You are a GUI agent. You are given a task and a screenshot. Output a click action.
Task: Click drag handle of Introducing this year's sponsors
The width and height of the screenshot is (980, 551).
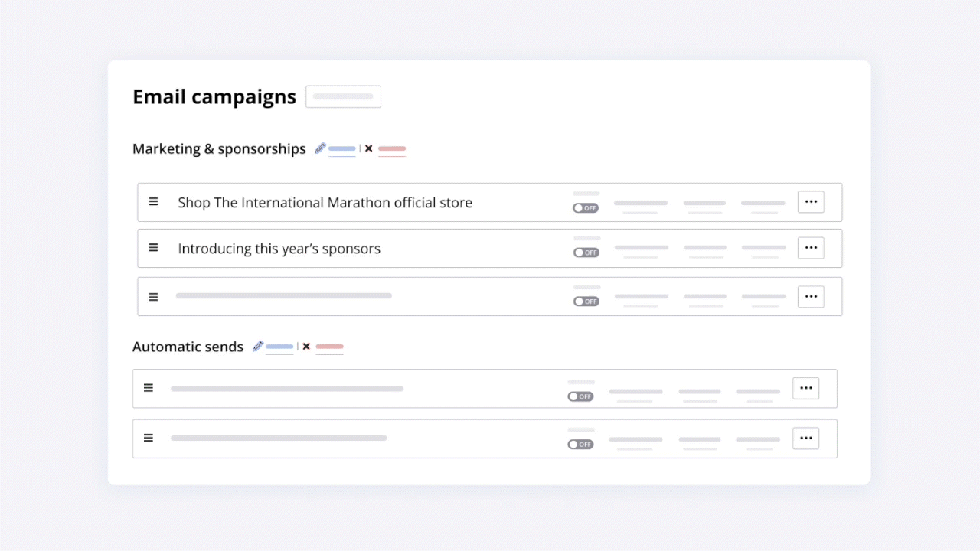153,248
